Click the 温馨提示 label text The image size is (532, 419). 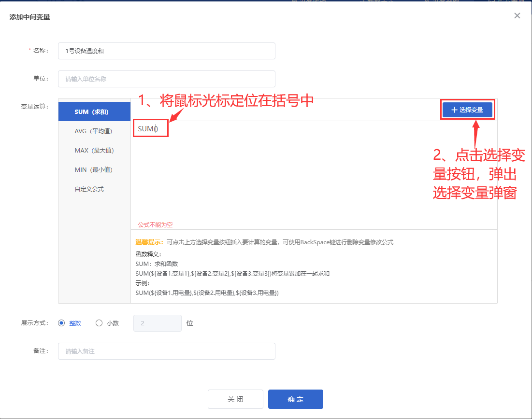click(149, 242)
